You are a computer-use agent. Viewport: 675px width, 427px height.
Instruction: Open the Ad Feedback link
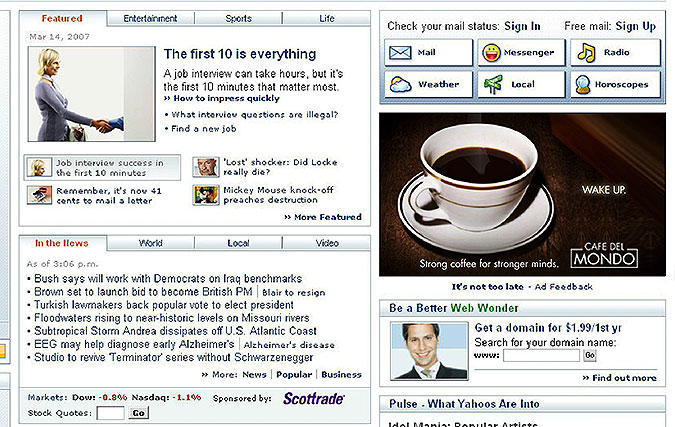click(x=564, y=287)
